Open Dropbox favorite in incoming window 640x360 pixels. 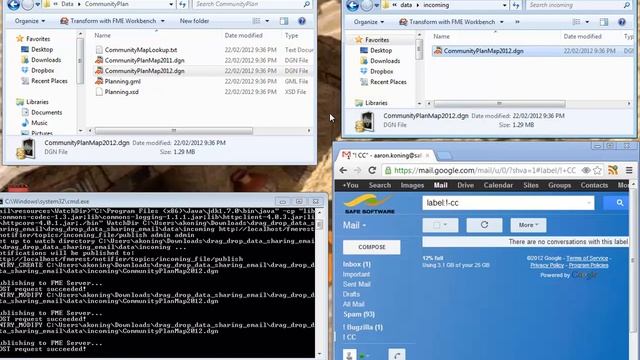tap(377, 71)
